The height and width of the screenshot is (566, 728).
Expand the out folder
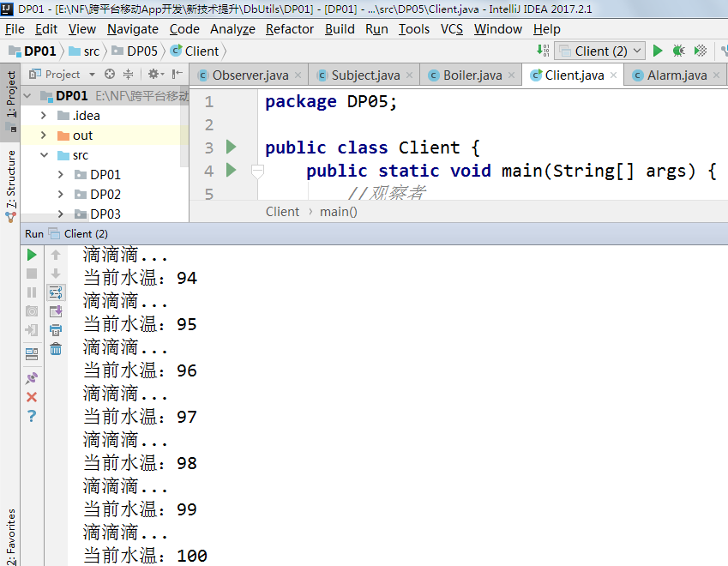point(44,135)
